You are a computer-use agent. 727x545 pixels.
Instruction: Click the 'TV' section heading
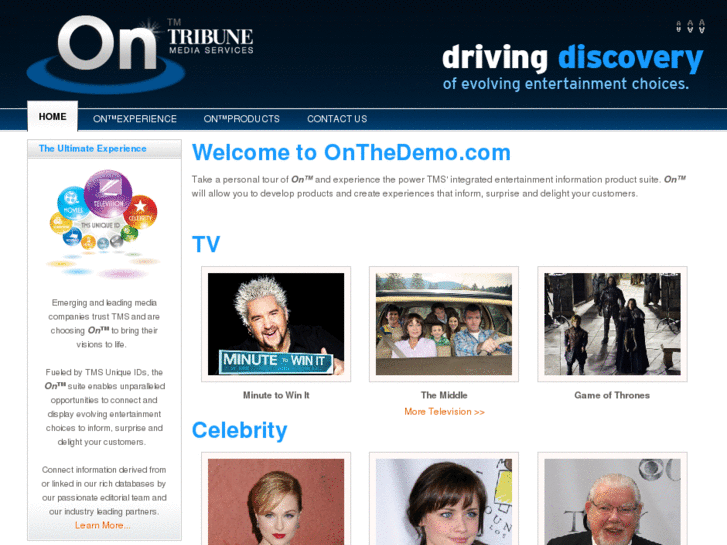click(206, 244)
